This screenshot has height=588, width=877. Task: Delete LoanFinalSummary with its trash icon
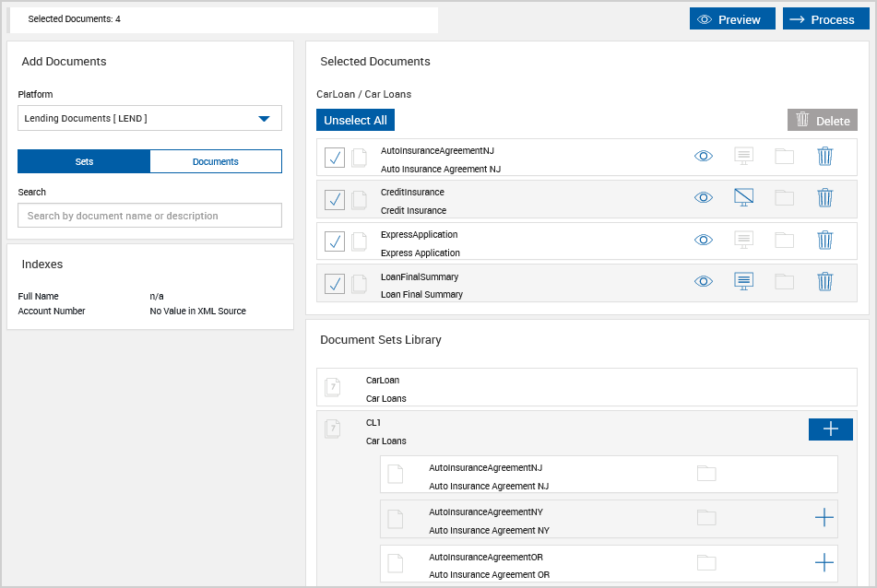[825, 281]
